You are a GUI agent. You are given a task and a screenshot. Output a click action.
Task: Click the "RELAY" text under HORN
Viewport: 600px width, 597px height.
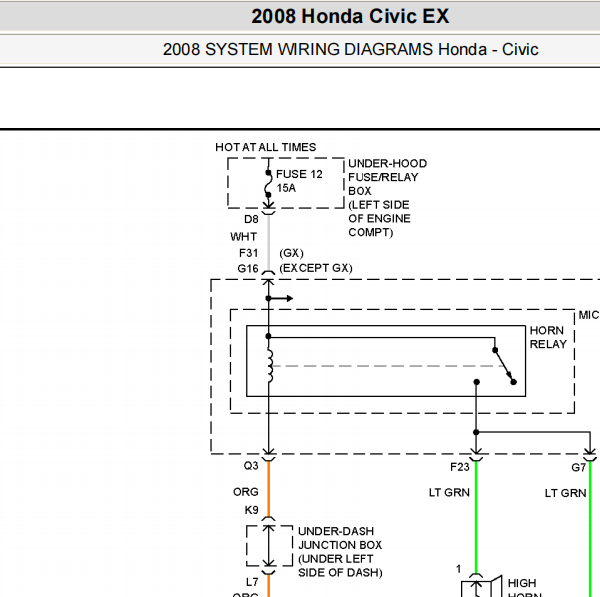pyautogui.click(x=548, y=344)
